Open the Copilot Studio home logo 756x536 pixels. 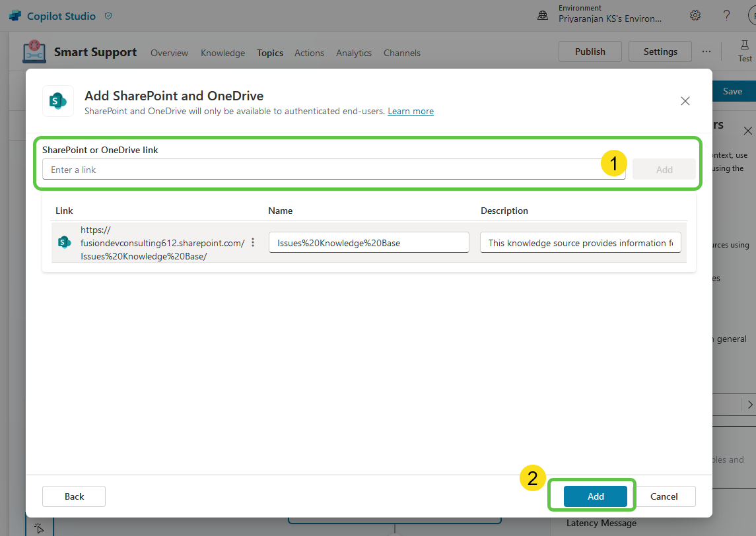[x=15, y=15]
